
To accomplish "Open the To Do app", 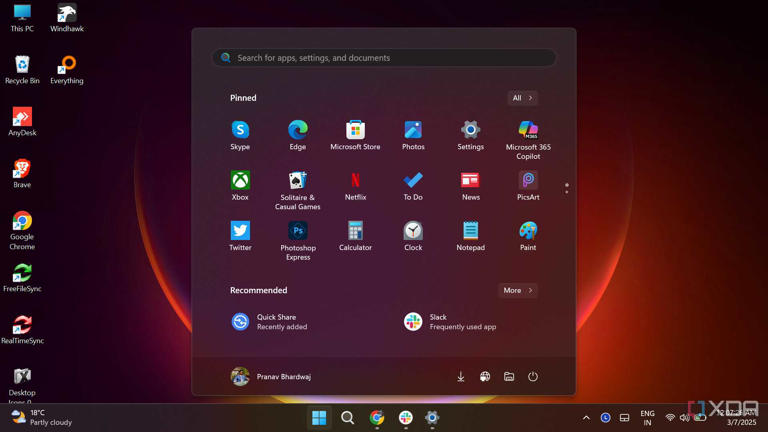I will click(413, 186).
